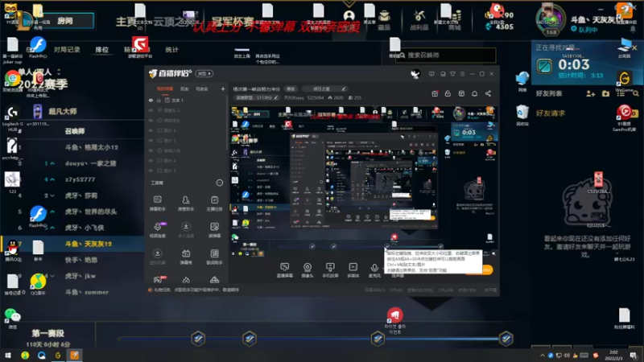The image size is (644, 362).
Task: Open the notification bell in streaming app
Action: 474,93
